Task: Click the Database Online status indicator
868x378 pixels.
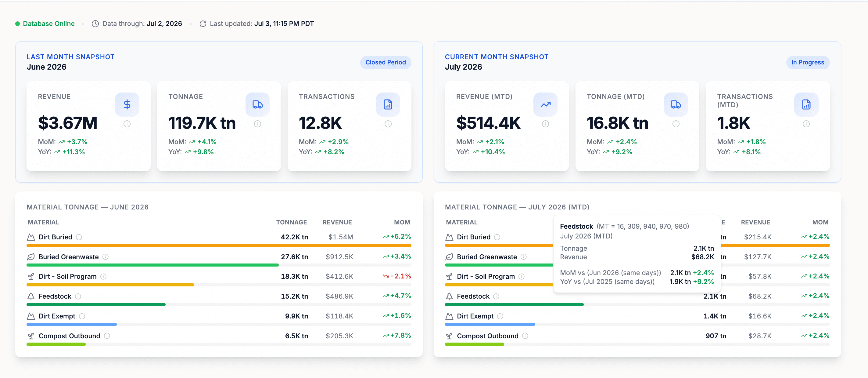Action: tap(45, 24)
